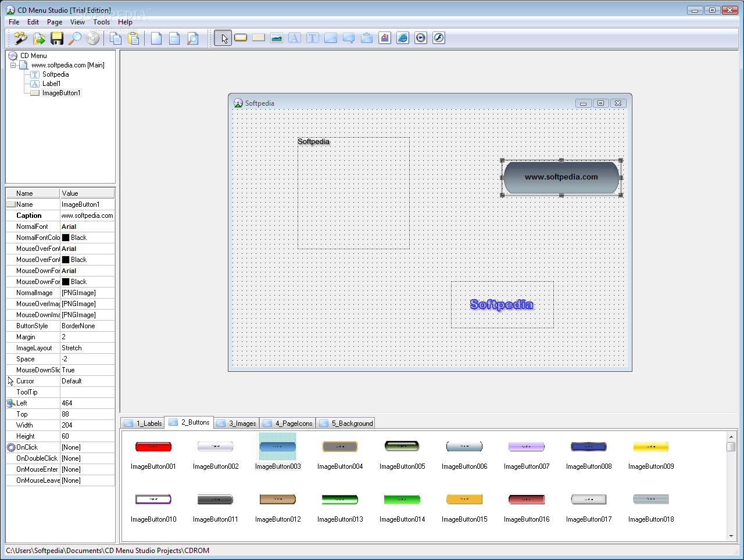Image resolution: width=744 pixels, height=560 pixels.
Task: Open the Edit menu
Action: (x=33, y=22)
